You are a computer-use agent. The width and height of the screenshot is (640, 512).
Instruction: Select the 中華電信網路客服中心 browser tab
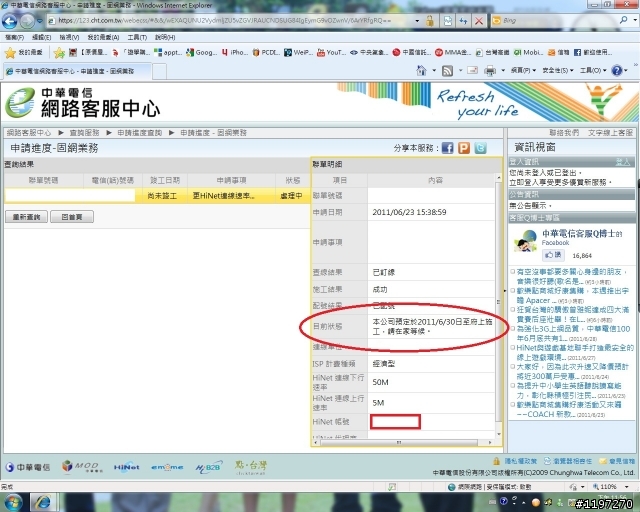77,71
